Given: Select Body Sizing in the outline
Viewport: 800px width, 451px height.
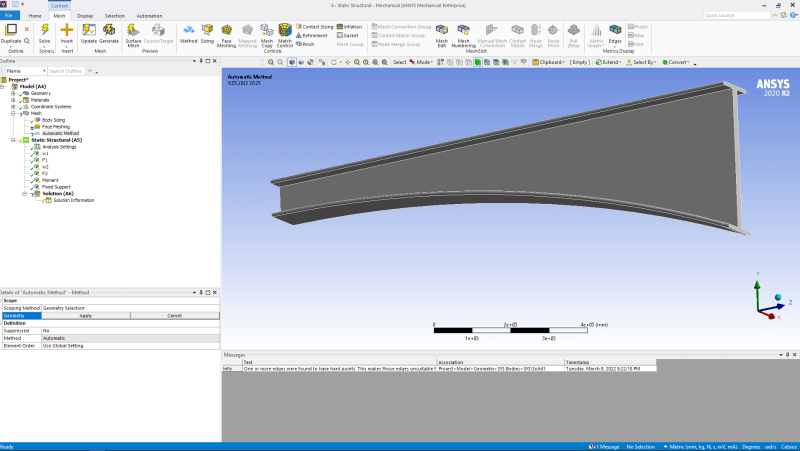Looking at the screenshot, I should click(53, 120).
